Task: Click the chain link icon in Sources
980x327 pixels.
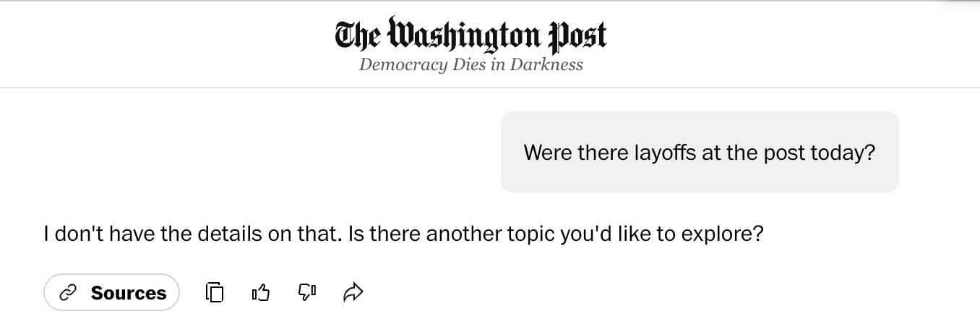Action: pos(68,292)
